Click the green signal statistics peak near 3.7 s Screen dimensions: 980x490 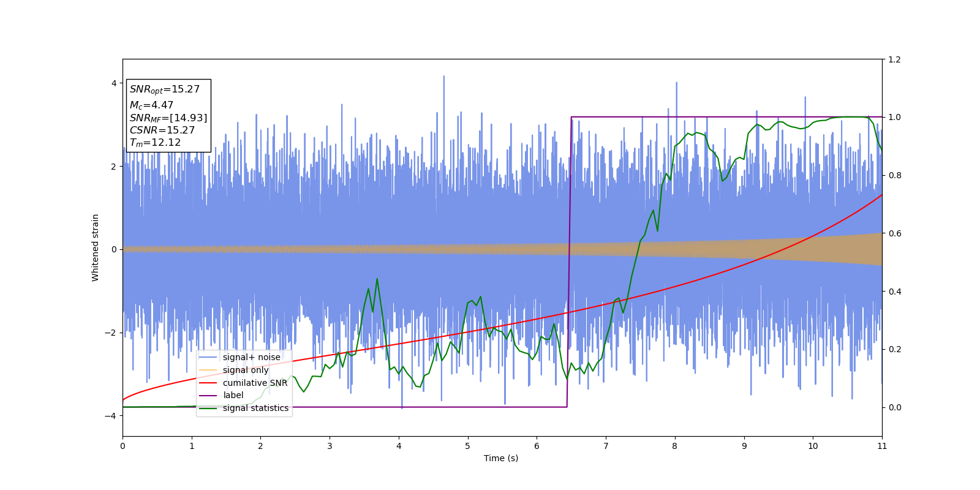point(377,279)
